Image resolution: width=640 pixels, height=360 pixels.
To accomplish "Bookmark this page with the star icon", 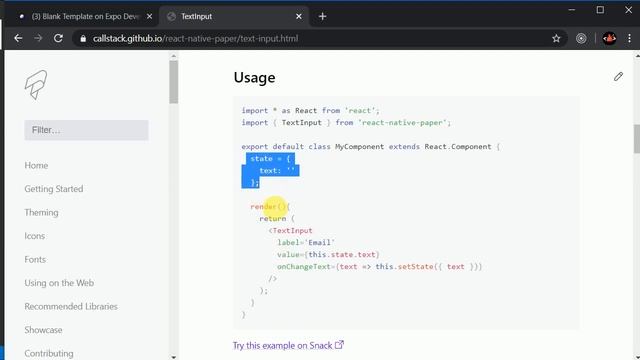I will coord(556,38).
